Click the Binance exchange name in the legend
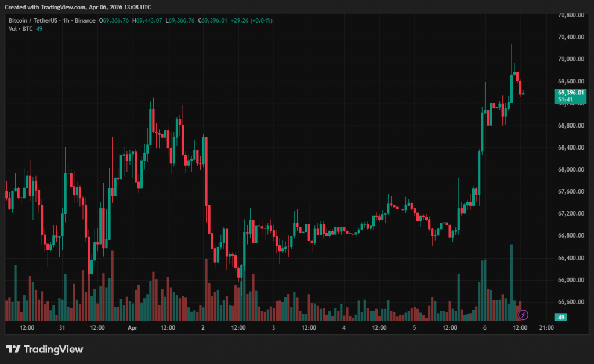Screen dimensions: 594x364 [x=85, y=20]
